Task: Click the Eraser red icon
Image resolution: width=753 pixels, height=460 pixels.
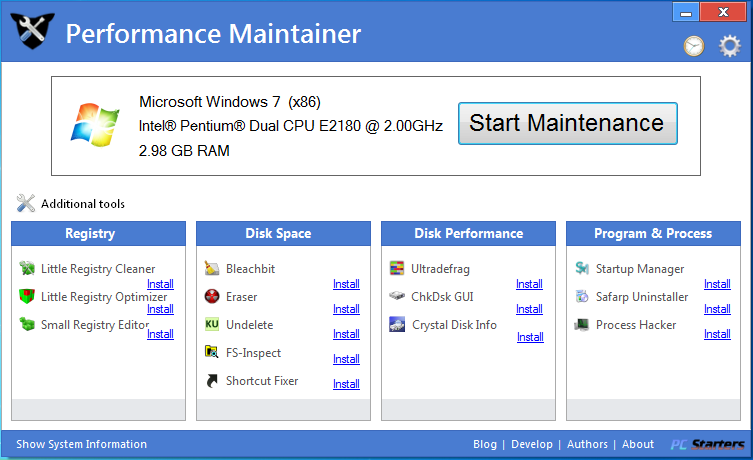Action: (212, 296)
